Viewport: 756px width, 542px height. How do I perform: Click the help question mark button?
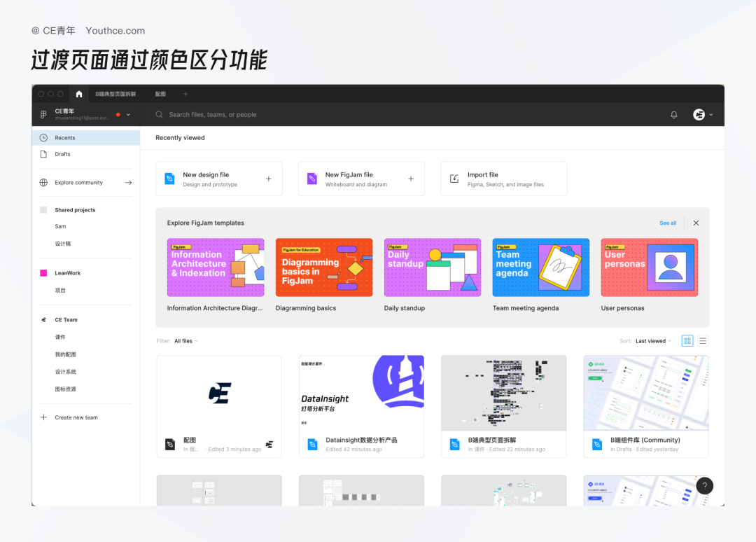[x=704, y=485]
